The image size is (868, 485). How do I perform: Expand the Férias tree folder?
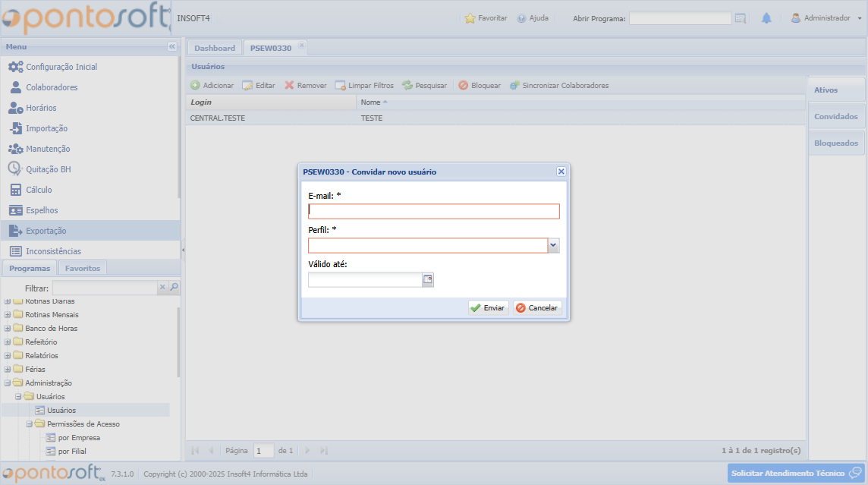point(8,370)
